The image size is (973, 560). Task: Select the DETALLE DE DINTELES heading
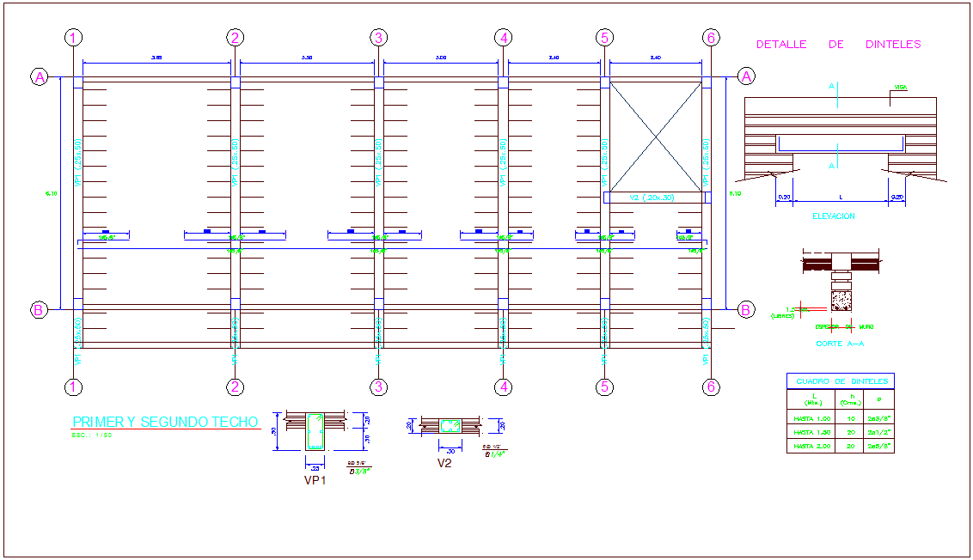pyautogui.click(x=838, y=44)
